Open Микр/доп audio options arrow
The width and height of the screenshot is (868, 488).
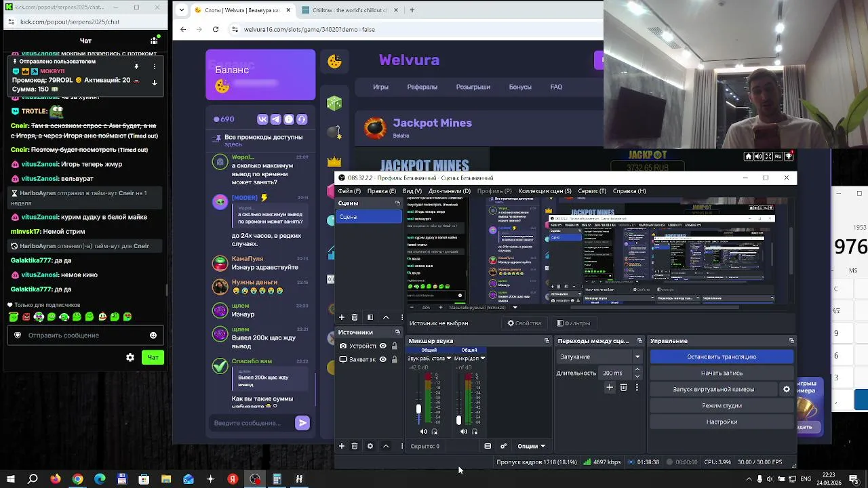[x=482, y=358]
